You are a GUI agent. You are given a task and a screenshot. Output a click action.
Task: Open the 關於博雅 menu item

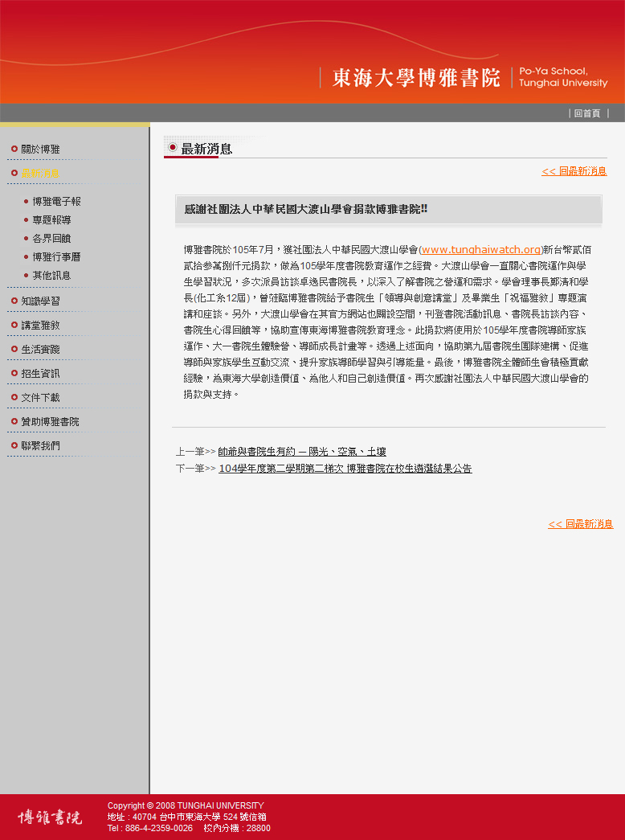click(40, 150)
